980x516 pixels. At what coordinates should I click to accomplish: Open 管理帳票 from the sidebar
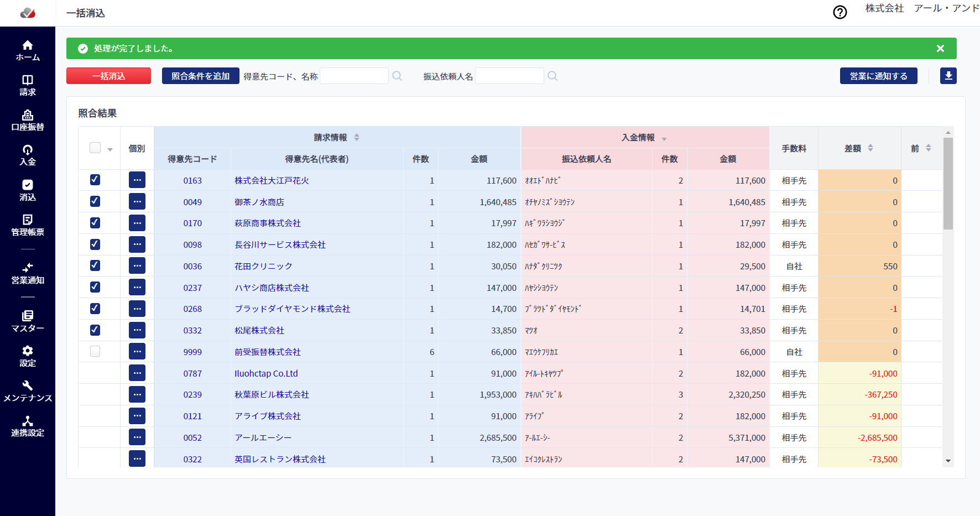click(x=28, y=225)
